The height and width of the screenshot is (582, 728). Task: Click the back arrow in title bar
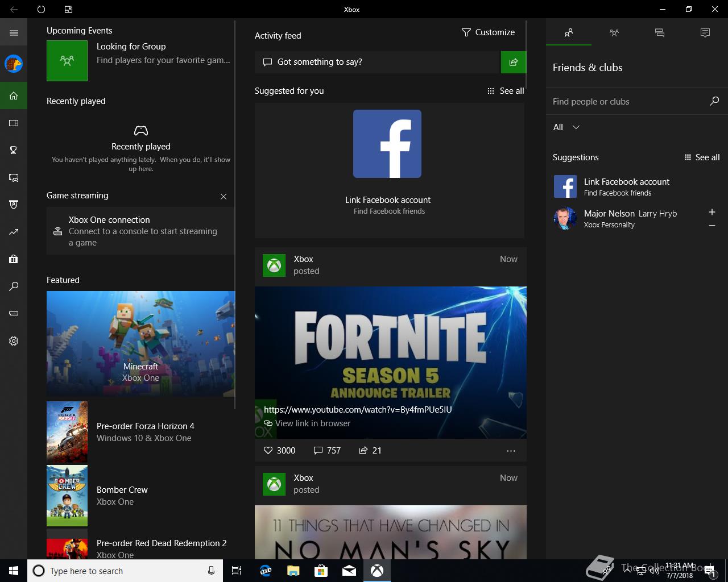(14, 9)
